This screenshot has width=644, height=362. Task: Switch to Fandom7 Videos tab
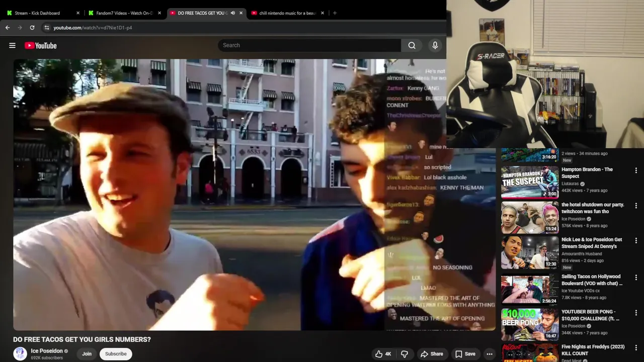[x=124, y=13]
